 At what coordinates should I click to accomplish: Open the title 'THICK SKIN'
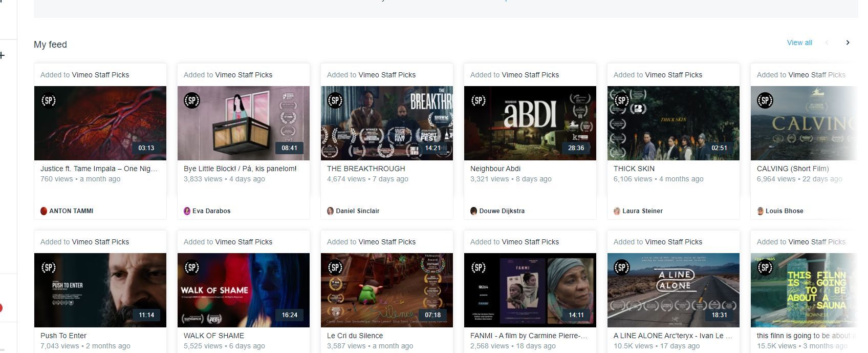tap(634, 169)
